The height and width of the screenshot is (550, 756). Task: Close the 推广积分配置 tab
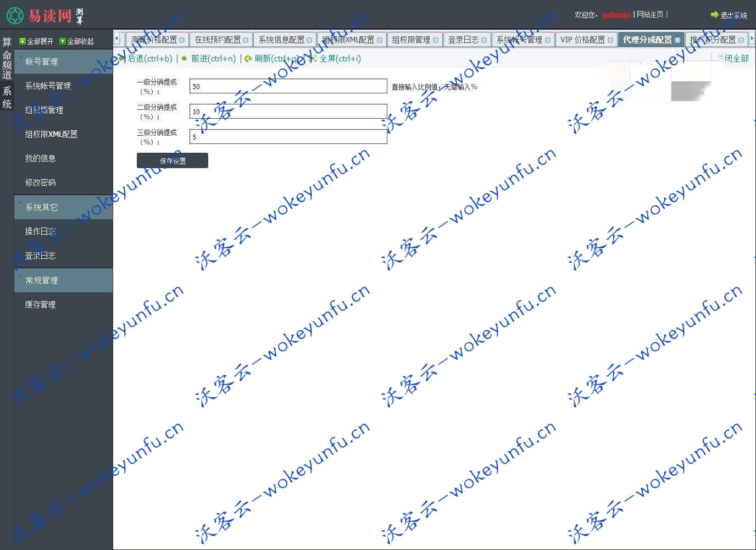click(741, 40)
